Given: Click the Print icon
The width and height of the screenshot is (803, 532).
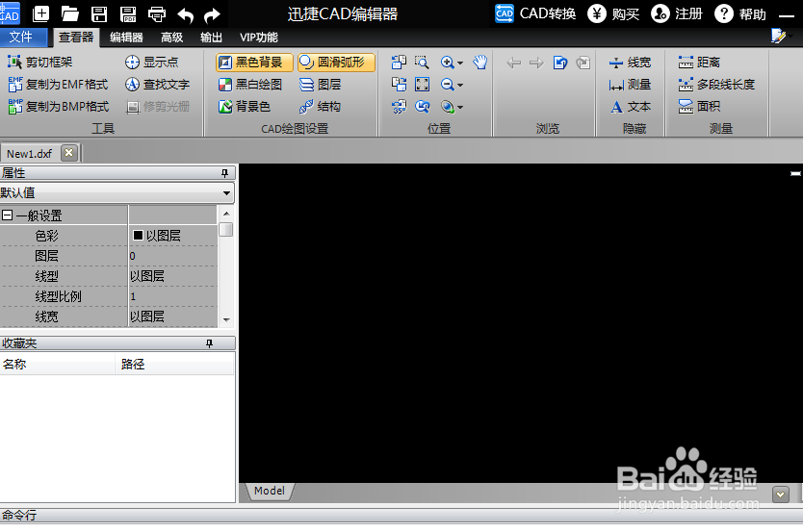Looking at the screenshot, I should (x=157, y=14).
